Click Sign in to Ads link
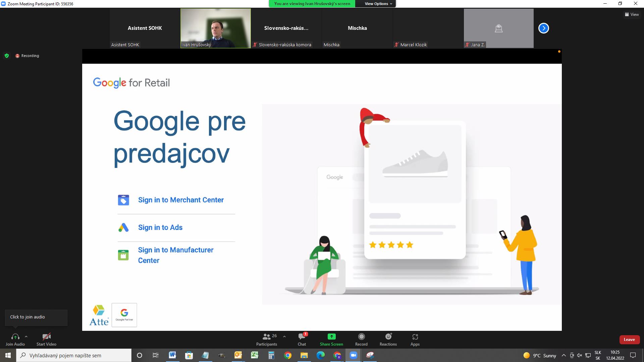Screen dimensions: 644x362 160,227
